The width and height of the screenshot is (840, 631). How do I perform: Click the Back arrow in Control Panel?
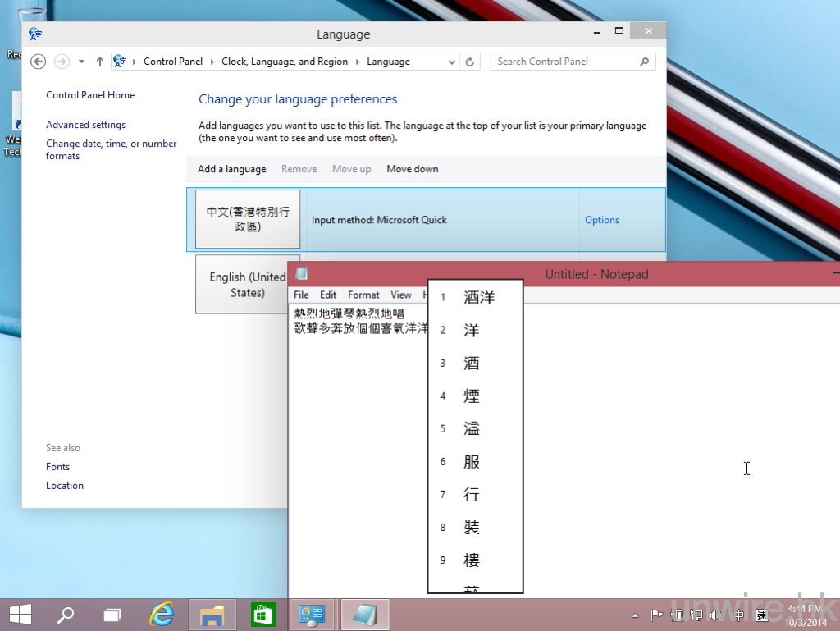pos(38,62)
